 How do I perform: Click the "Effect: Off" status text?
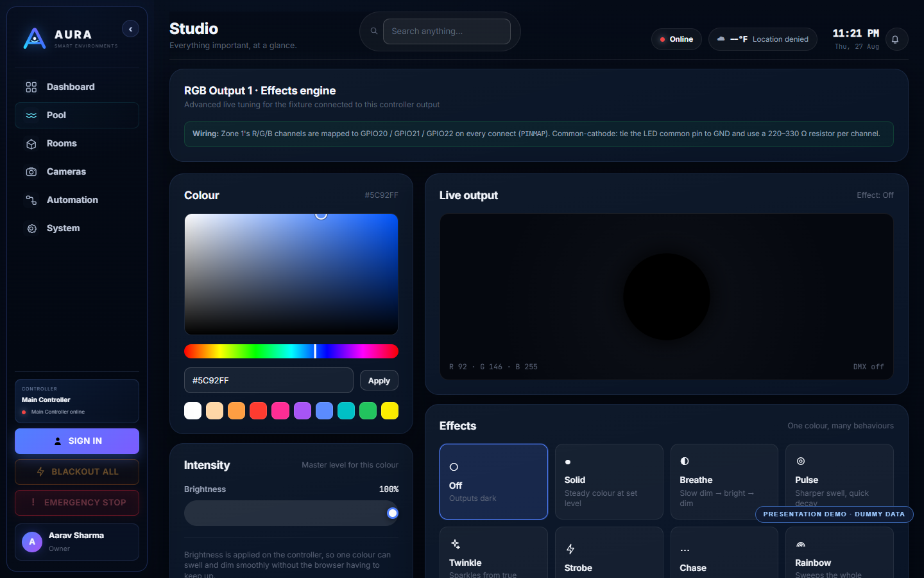click(875, 195)
